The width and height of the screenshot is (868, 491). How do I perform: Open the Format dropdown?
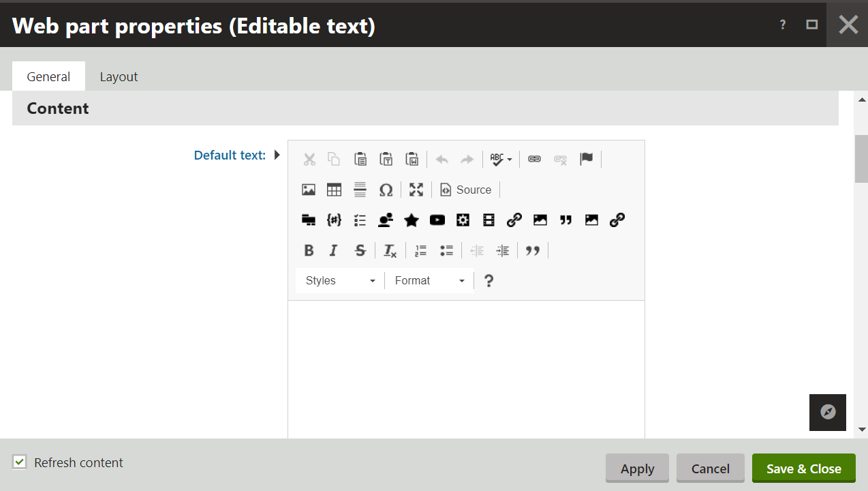click(429, 280)
